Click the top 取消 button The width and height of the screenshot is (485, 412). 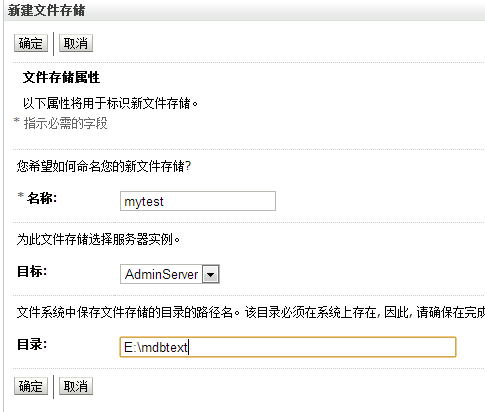click(x=76, y=43)
